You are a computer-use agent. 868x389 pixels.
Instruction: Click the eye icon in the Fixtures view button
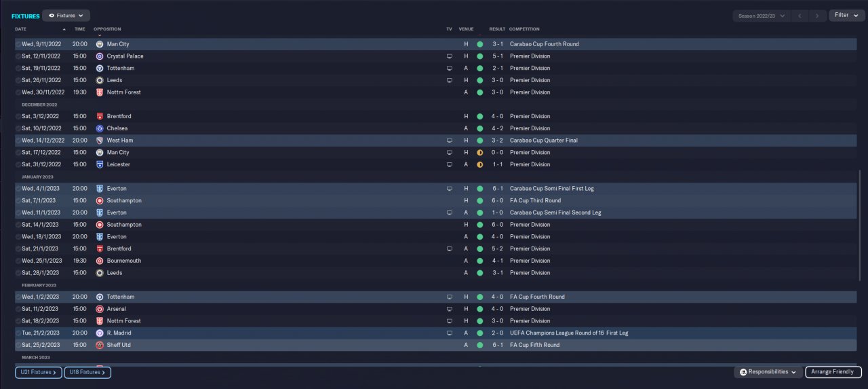(52, 15)
